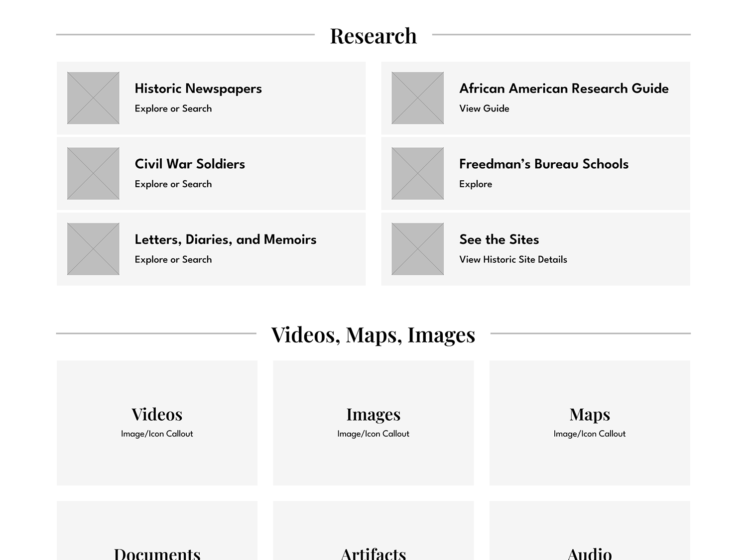
Task: Open the Freedman's Bureau Schools thumbnail image
Action: click(x=417, y=174)
